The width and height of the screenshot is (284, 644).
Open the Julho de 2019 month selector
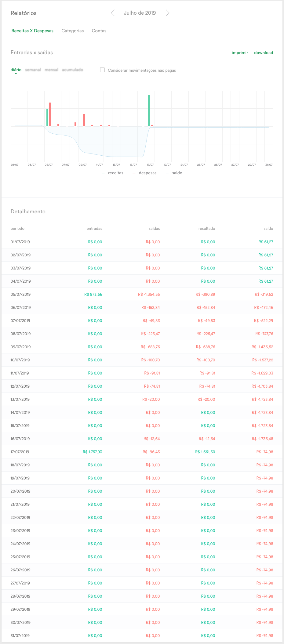[140, 13]
